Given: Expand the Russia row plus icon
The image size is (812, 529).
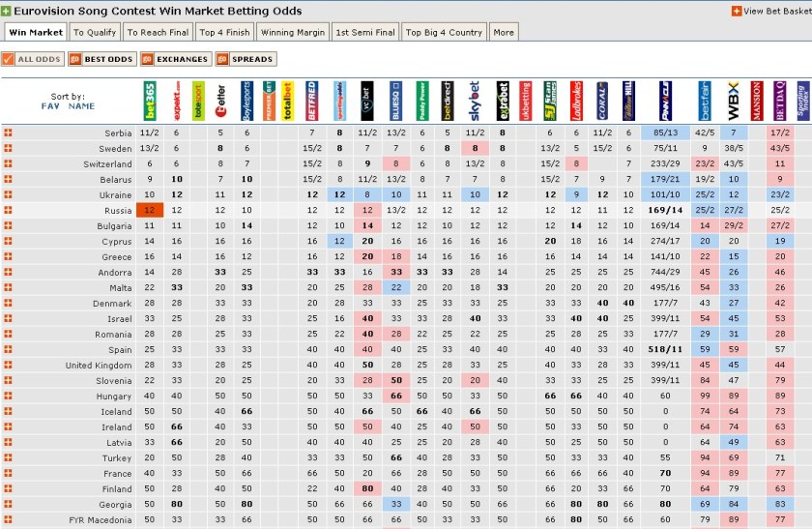Looking at the screenshot, I should pos(8,211).
